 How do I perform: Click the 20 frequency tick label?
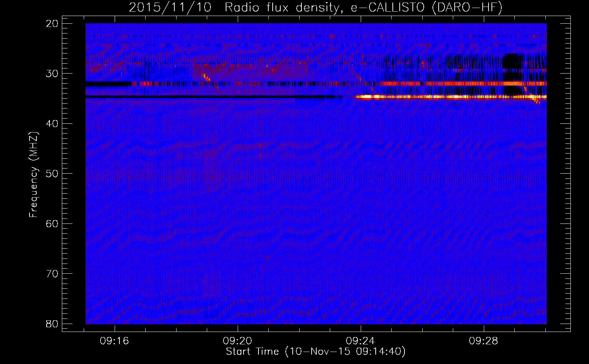pyautogui.click(x=52, y=24)
